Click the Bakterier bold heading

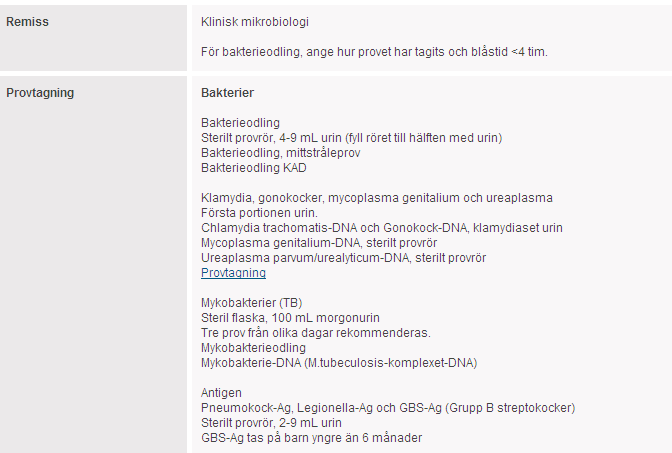coord(227,93)
